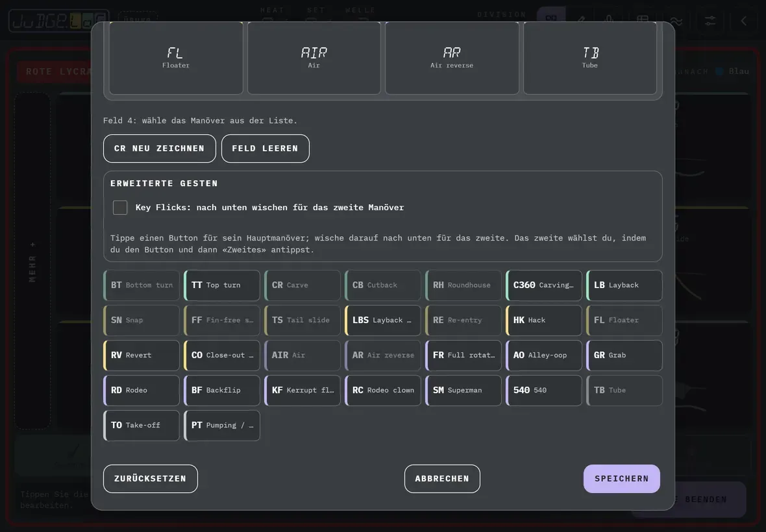766x532 pixels.
Task: Open the sliders settings icon in top bar
Action: (710, 21)
